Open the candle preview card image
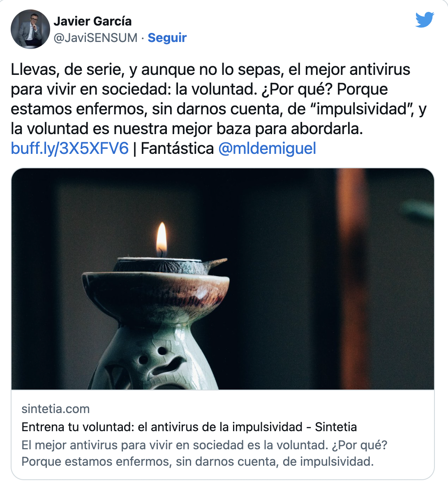This screenshot has width=448, height=483. click(223, 279)
